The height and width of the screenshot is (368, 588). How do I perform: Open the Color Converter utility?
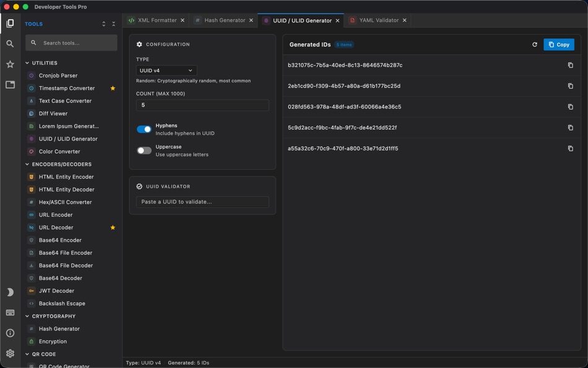click(58, 151)
